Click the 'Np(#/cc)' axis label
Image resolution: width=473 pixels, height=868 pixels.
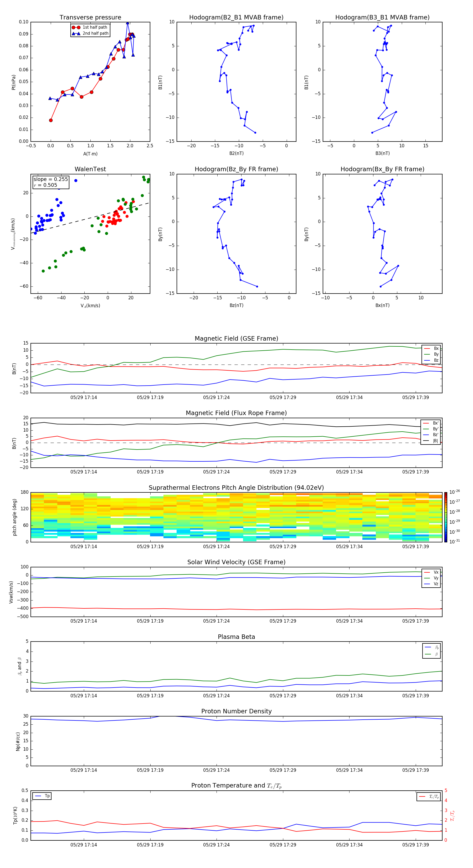pyautogui.click(x=18, y=741)
